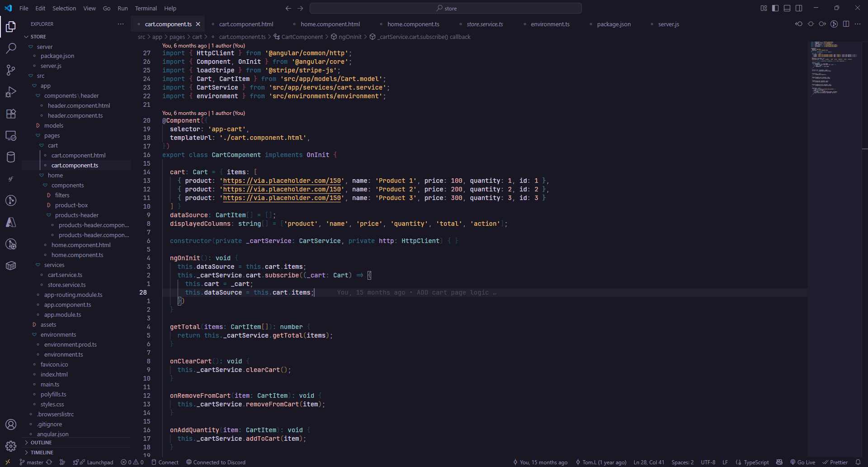Select the Accounts icon at the bottom left
868x467 pixels.
(11, 424)
